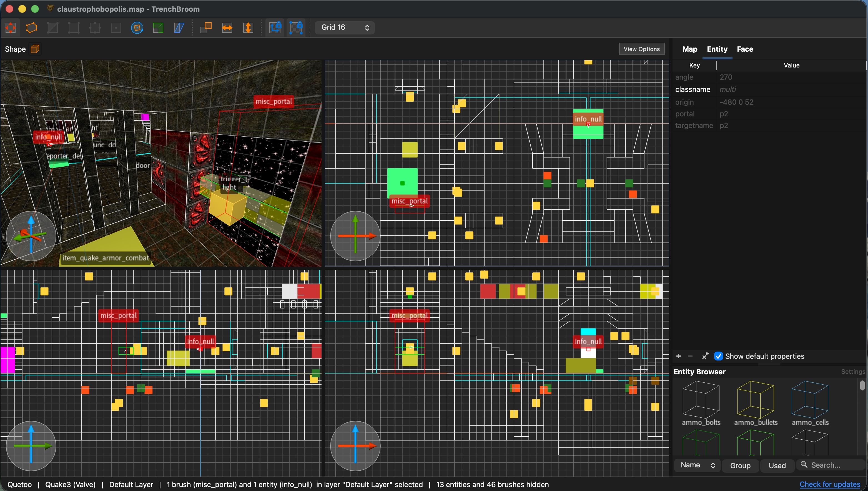Select the angle property value 270
The width and height of the screenshot is (868, 491).
point(726,77)
